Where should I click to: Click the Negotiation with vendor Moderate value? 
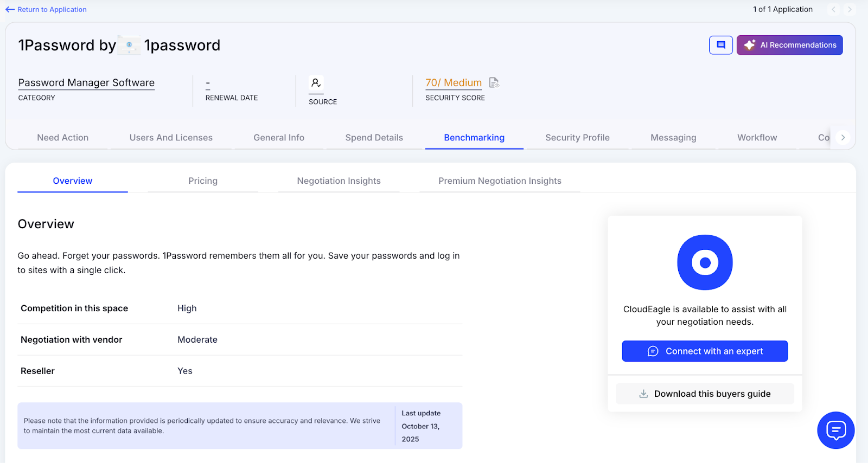[x=197, y=340]
